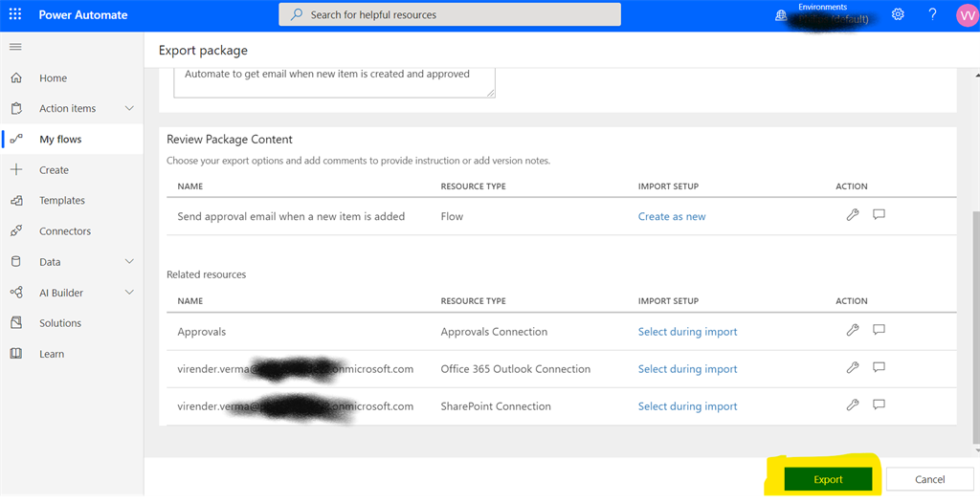980x503 pixels.
Task: Click comment icon for the Flow row
Action: pyautogui.click(x=879, y=214)
